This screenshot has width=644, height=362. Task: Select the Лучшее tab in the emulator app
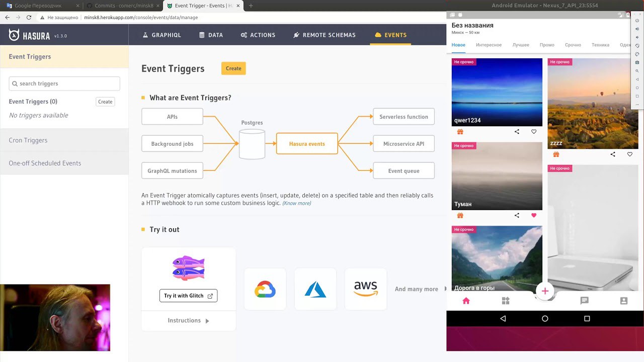click(521, 45)
